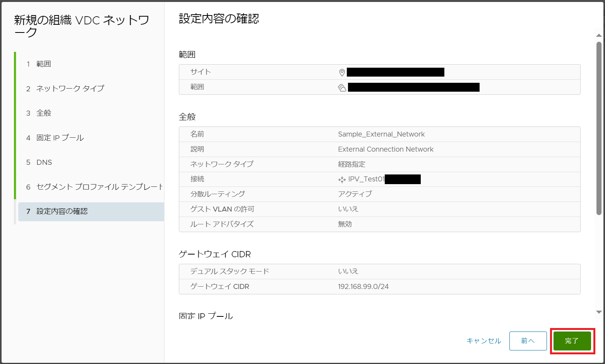Click the キャンセル link
This screenshot has height=364, width=605.
483,341
